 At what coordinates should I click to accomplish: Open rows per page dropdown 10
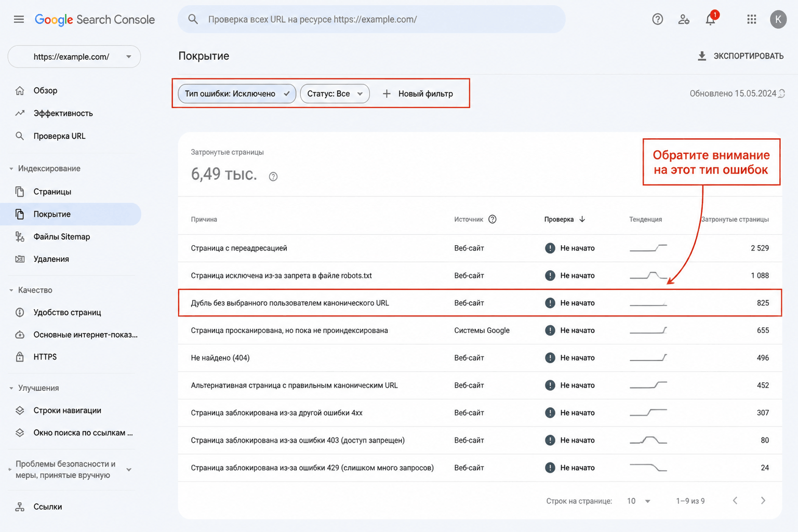(x=639, y=501)
